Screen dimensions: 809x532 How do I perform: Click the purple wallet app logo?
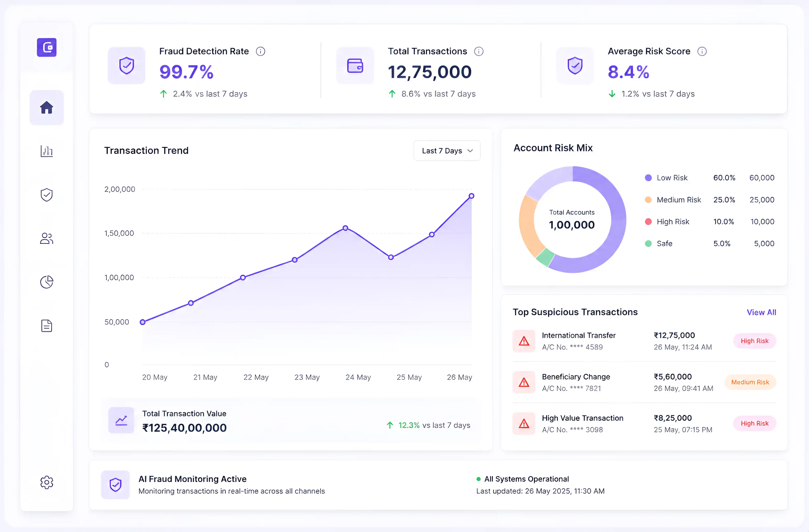[x=47, y=47]
